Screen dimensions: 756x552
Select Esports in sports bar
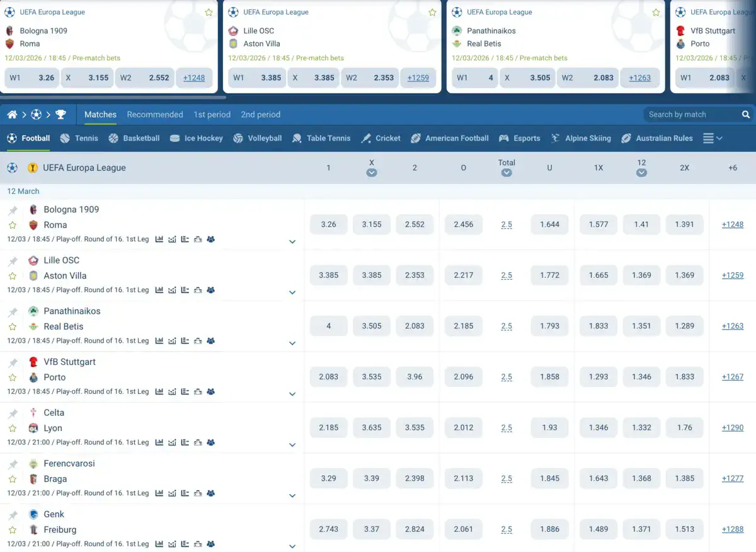(519, 139)
